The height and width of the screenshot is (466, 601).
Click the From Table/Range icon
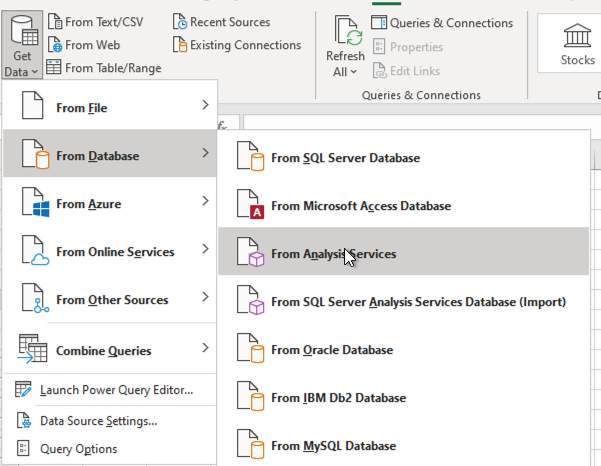(x=54, y=67)
